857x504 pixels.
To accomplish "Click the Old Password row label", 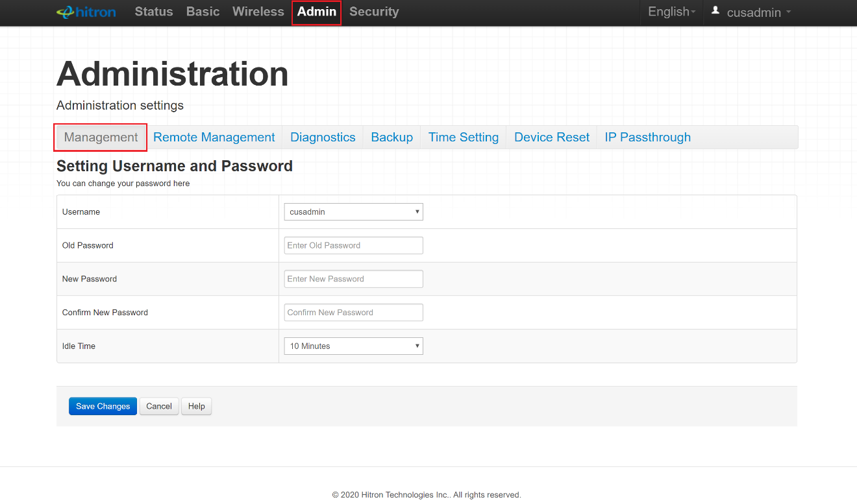I will point(88,245).
